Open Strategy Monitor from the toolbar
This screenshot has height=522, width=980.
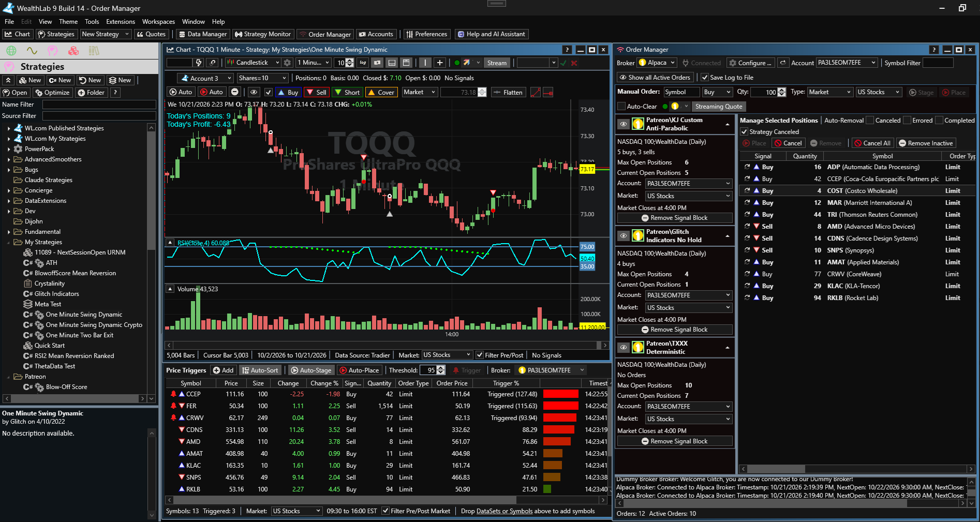pyautogui.click(x=263, y=34)
